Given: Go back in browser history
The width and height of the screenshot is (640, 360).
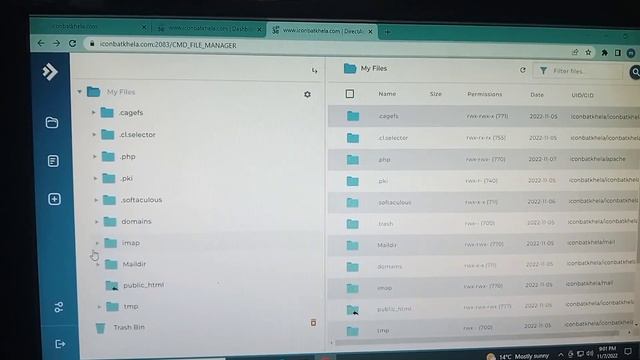Looking at the screenshot, I should [x=41, y=43].
